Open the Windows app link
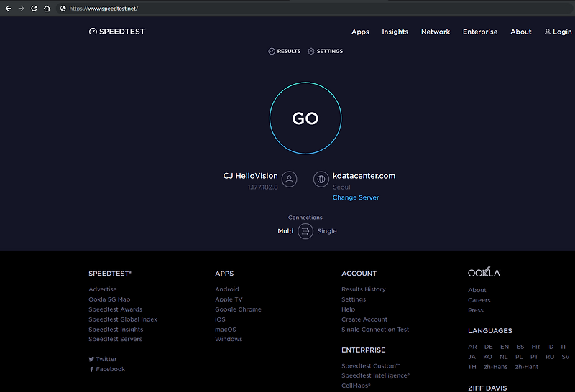The width and height of the screenshot is (575, 392). click(x=229, y=340)
